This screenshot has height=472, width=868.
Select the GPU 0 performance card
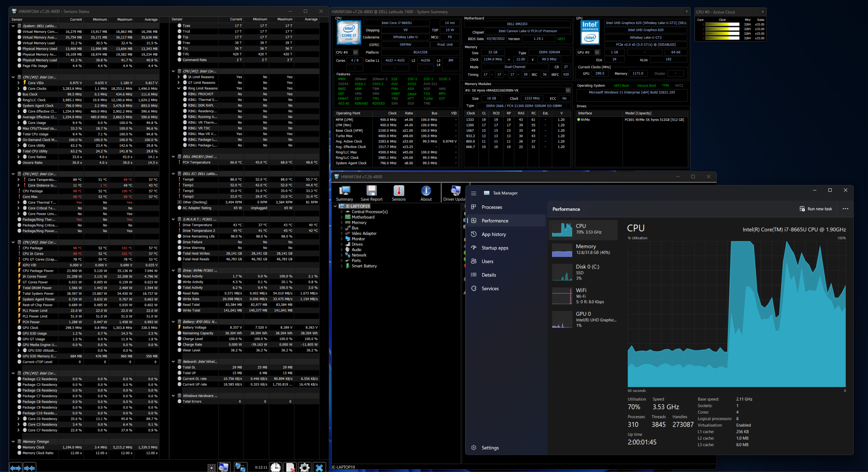(x=583, y=319)
